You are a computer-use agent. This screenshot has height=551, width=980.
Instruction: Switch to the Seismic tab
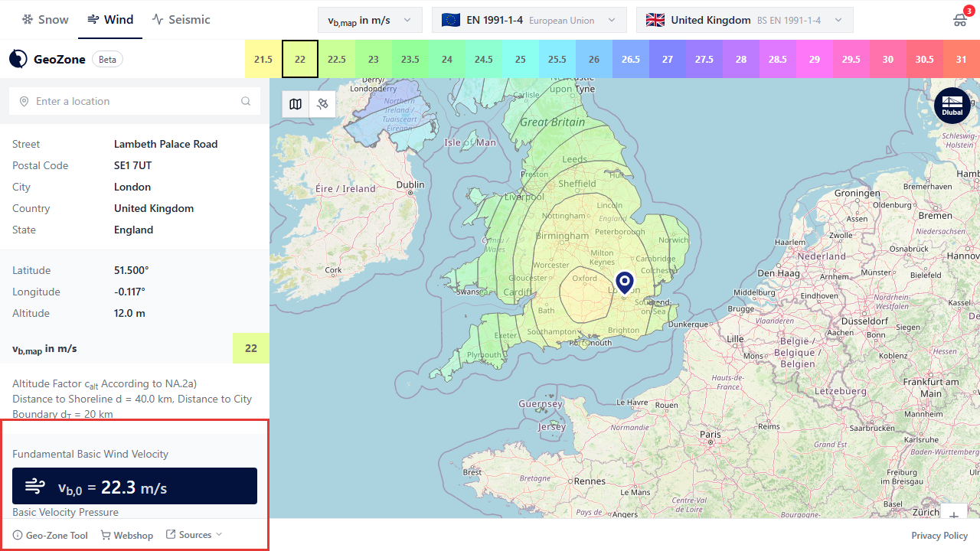[x=181, y=20]
